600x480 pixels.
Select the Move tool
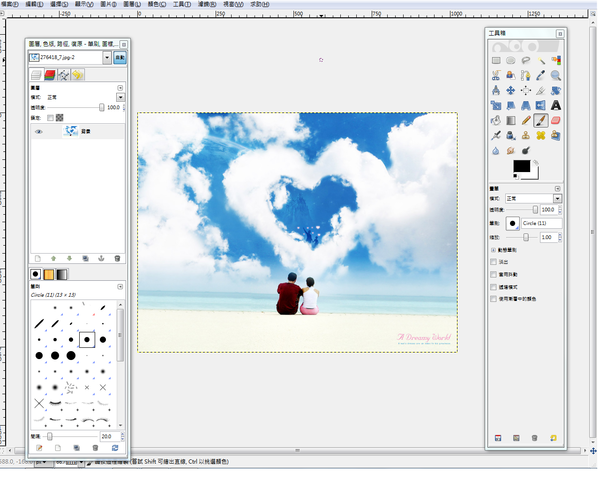tap(511, 90)
